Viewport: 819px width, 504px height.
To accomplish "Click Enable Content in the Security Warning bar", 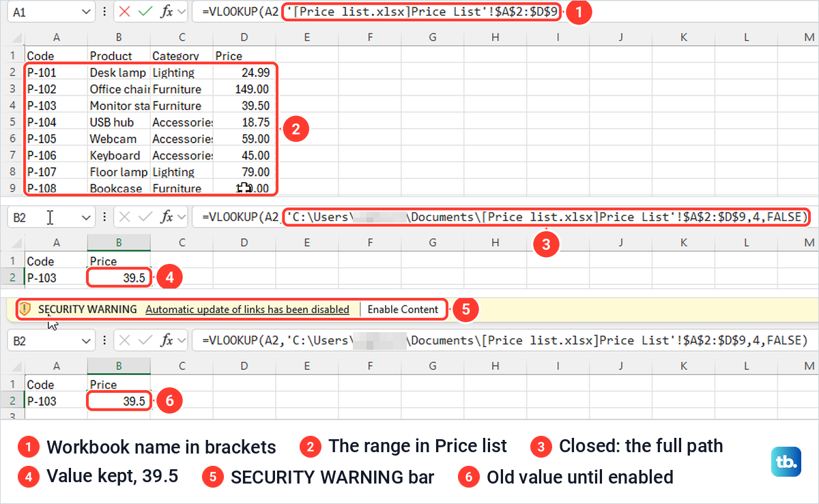I will point(403,309).
